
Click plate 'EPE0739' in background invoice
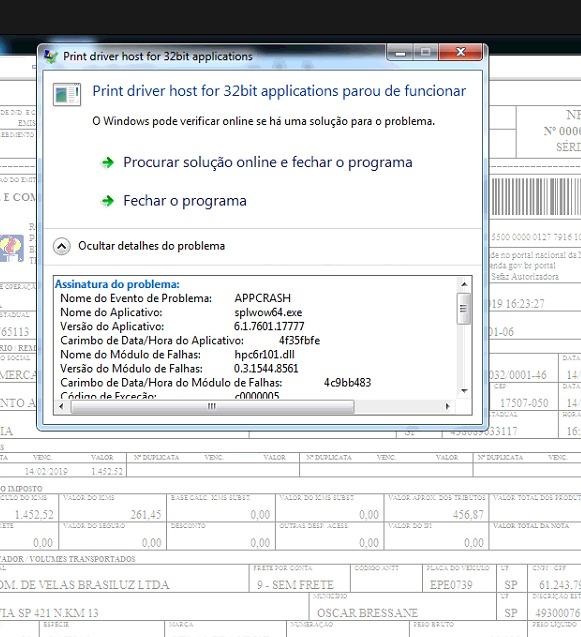pyautogui.click(x=451, y=585)
